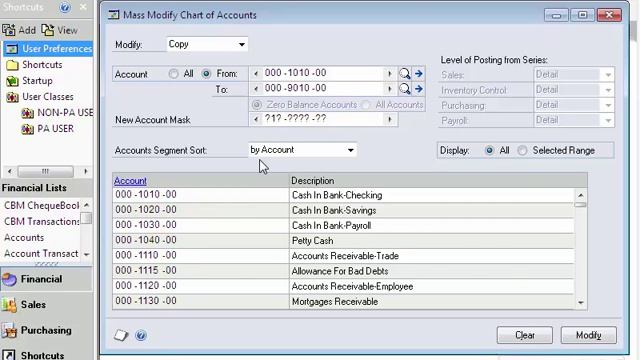The height and width of the screenshot is (360, 640).
Task: Open Inventory Control posting level dropdown
Action: coord(573,90)
